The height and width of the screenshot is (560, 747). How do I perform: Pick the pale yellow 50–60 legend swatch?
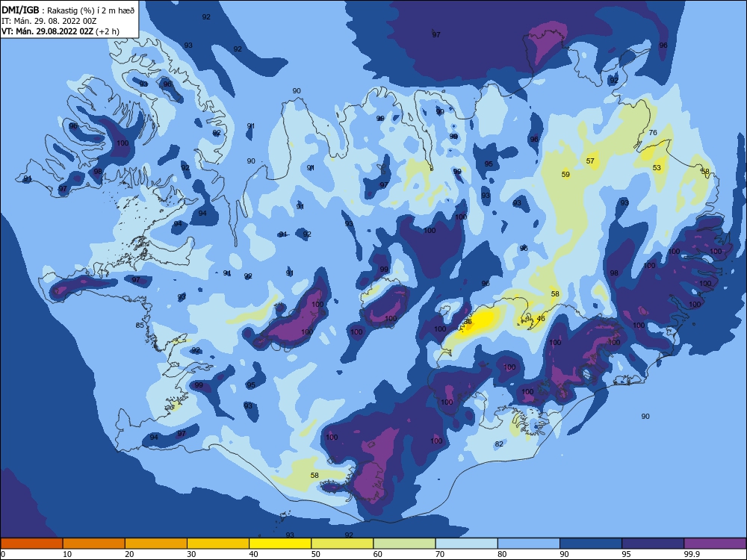tap(342, 544)
